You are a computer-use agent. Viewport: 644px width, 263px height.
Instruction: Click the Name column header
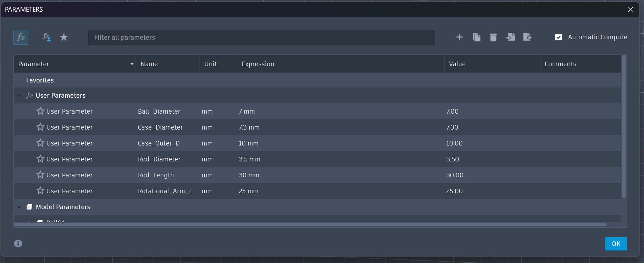tap(149, 64)
